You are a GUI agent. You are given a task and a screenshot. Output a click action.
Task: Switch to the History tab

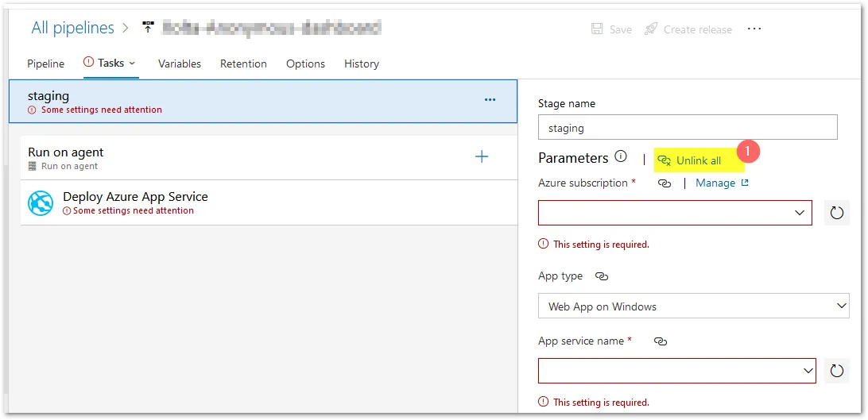362,64
